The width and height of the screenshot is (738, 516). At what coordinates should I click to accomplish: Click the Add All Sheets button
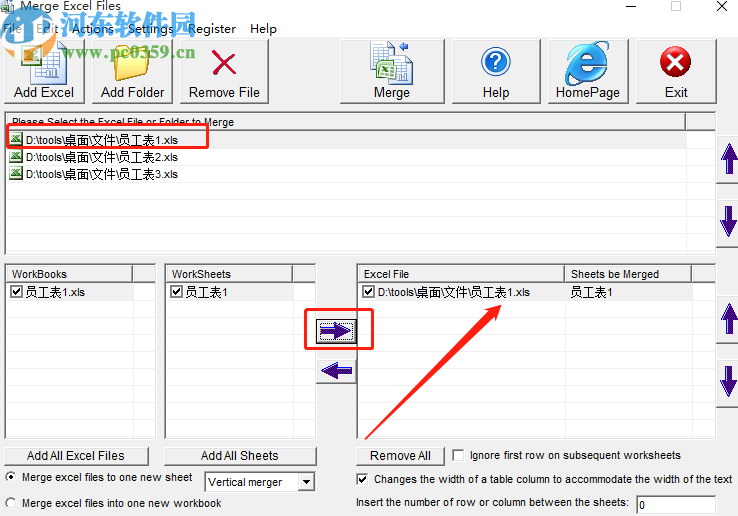pos(240,456)
